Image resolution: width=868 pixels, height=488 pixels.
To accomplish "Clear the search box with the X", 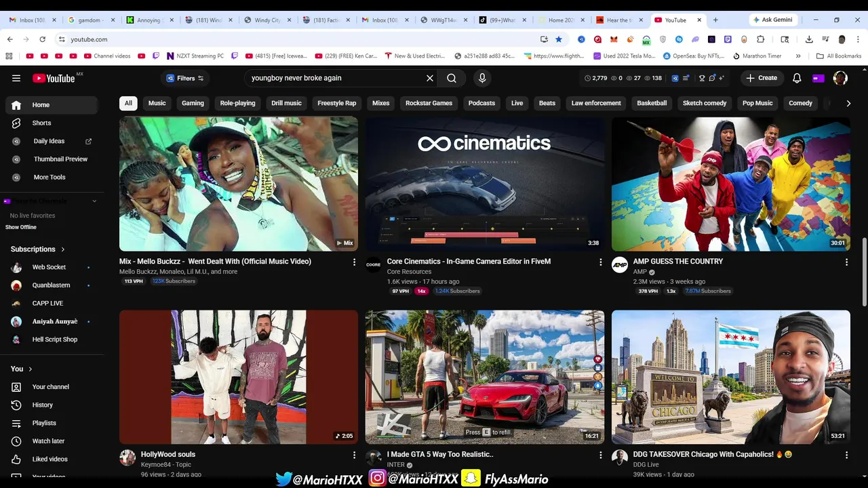I will point(430,78).
